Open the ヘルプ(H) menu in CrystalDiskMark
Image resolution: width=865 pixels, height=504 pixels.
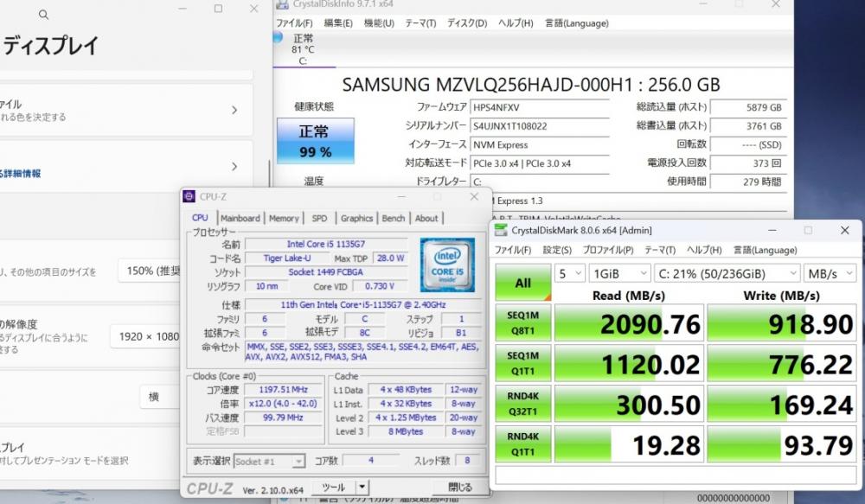(704, 250)
